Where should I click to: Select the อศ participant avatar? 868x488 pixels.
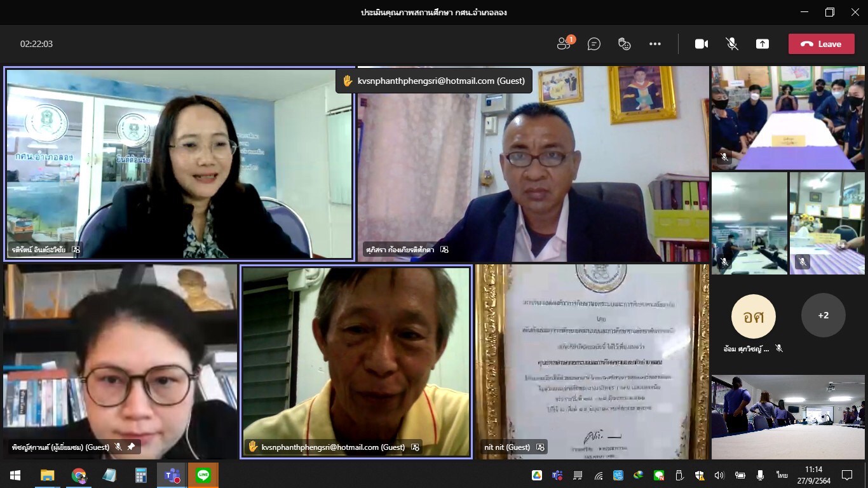coord(753,316)
